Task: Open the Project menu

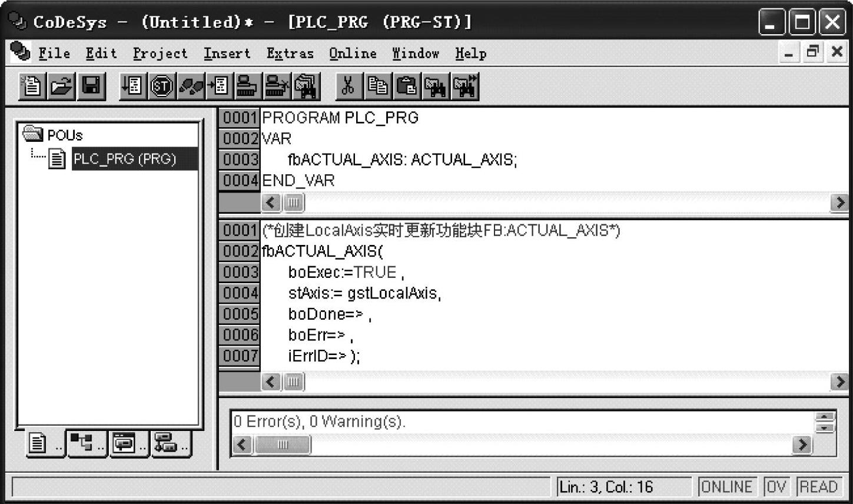Action: [x=160, y=54]
